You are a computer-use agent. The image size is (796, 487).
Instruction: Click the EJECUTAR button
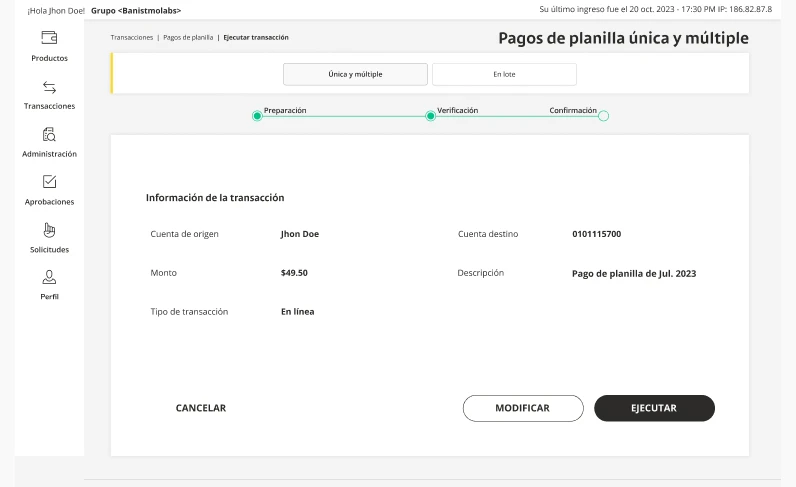click(x=654, y=408)
